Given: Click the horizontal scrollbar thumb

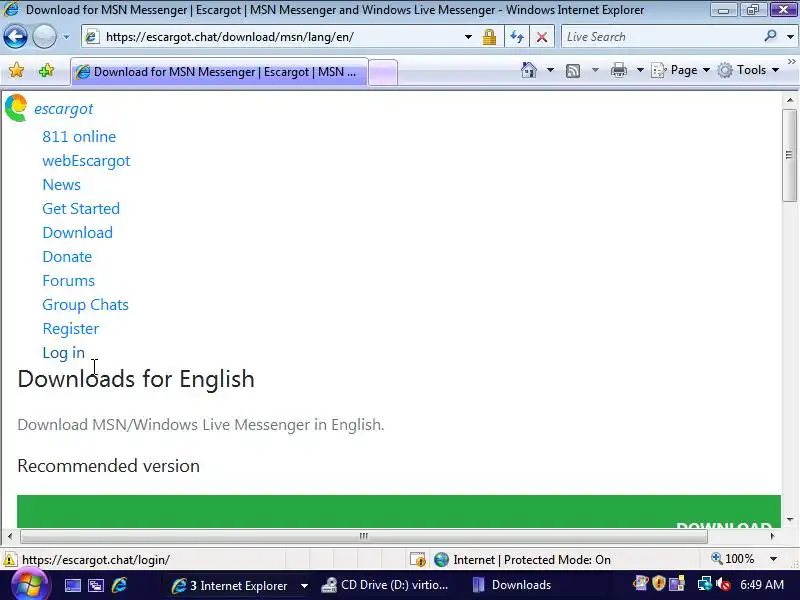Looking at the screenshot, I should click(x=364, y=536).
